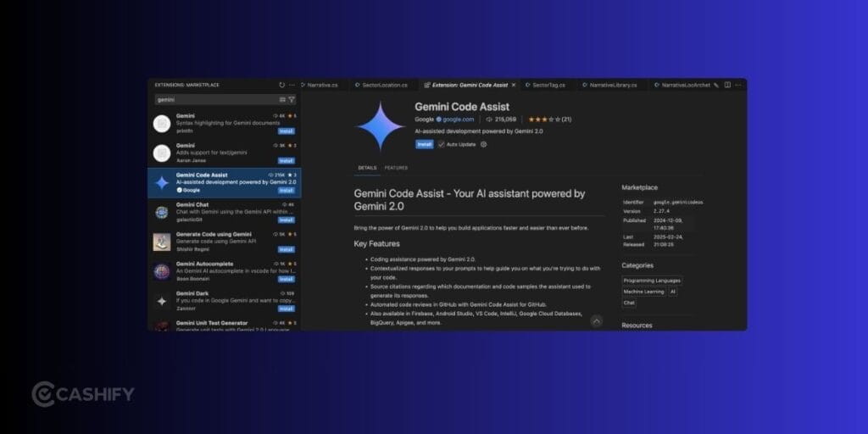Install the Gemini Chat extension
868x434 pixels.
coord(287,220)
